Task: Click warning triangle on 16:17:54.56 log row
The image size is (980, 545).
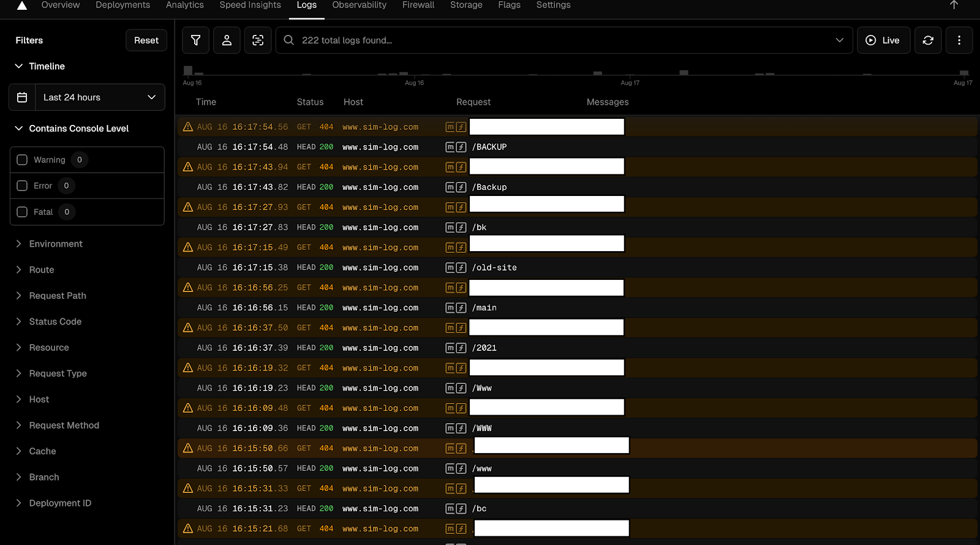Action: point(188,127)
